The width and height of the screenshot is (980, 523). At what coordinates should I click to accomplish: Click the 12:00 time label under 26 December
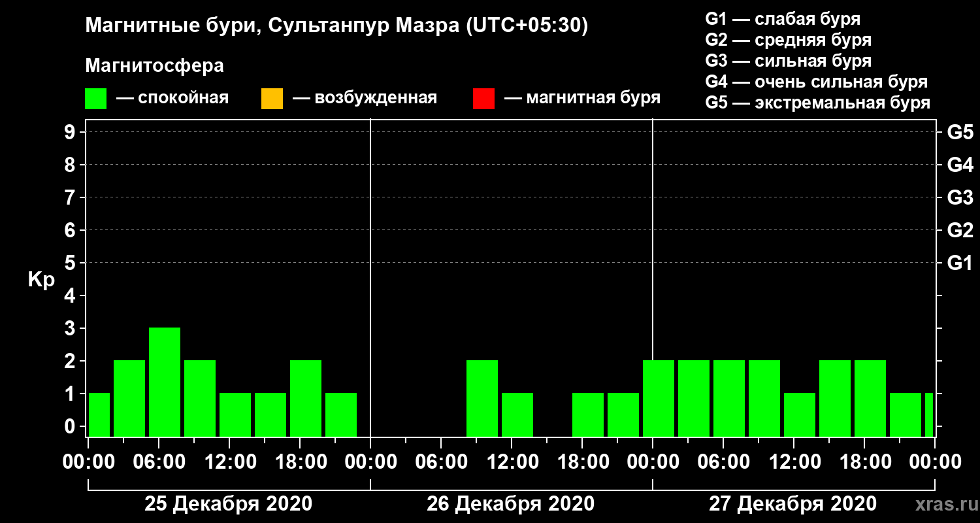coord(512,462)
